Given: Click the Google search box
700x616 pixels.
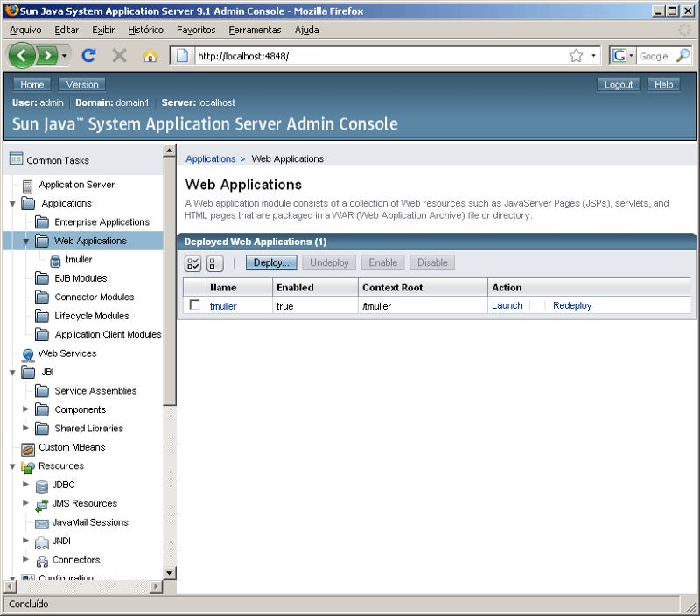Looking at the screenshot, I should pos(654,56).
